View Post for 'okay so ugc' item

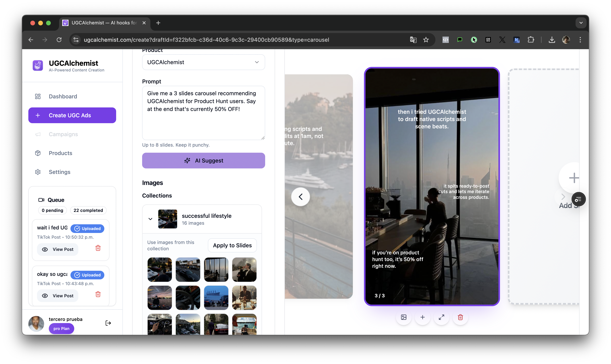(x=58, y=296)
